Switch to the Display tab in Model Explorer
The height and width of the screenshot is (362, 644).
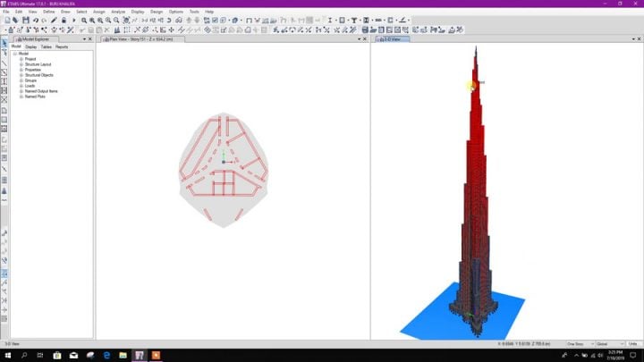30,47
